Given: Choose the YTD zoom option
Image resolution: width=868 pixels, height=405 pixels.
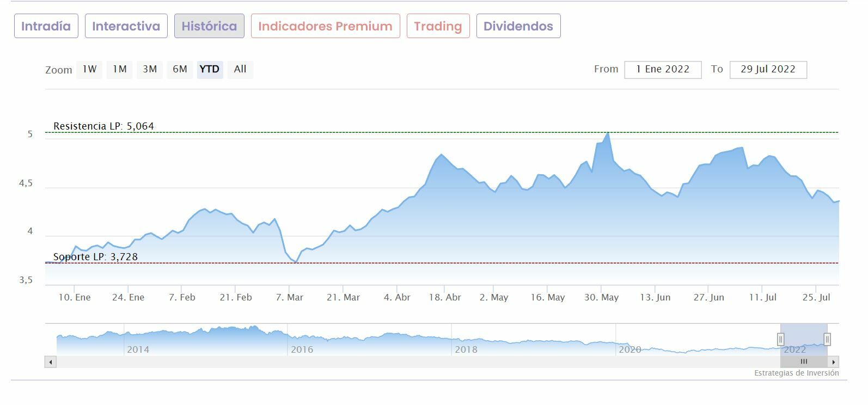Looking at the screenshot, I should 210,69.
